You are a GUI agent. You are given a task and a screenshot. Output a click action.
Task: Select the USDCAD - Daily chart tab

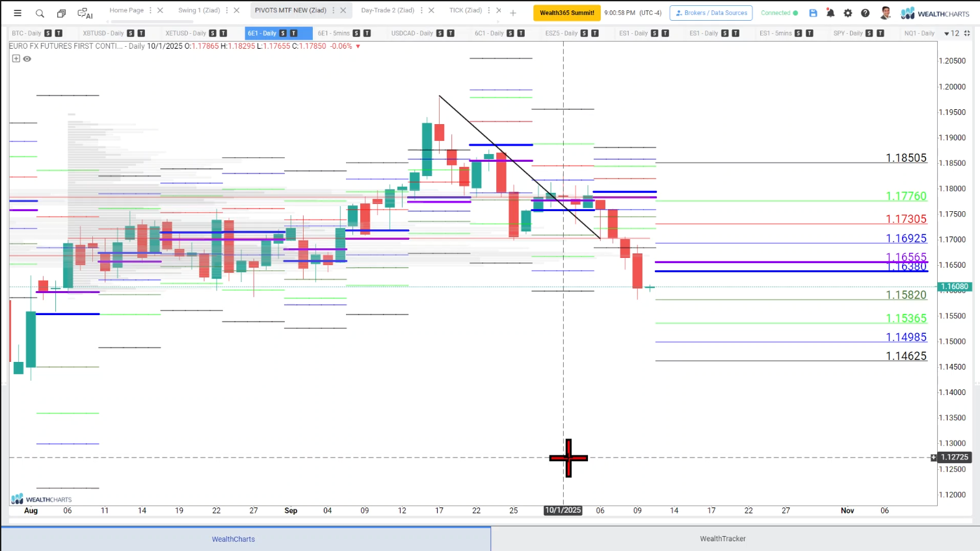coord(412,33)
